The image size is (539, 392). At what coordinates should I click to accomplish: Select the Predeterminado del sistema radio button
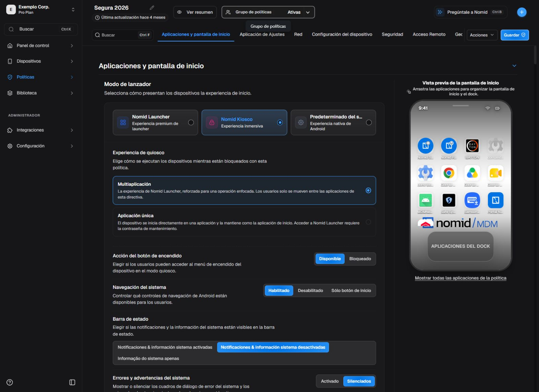369,122
